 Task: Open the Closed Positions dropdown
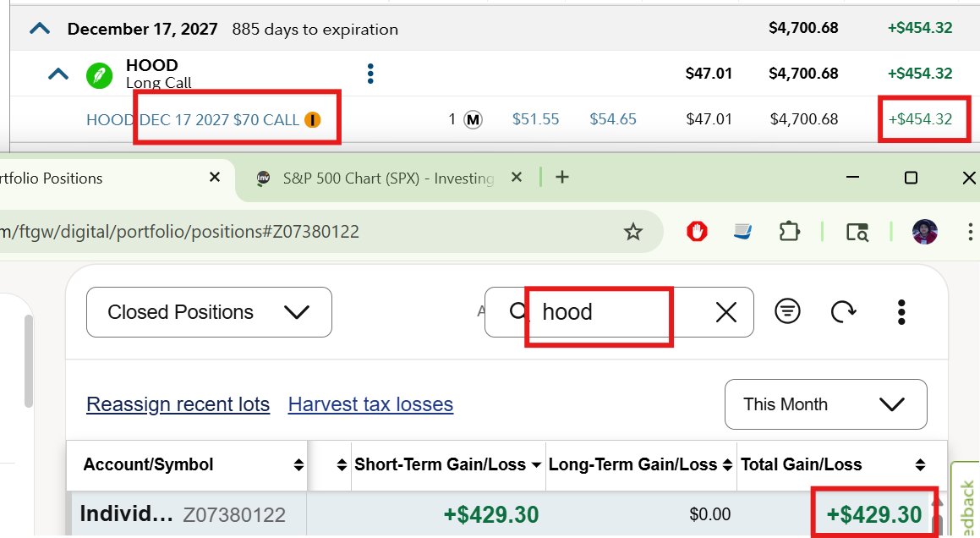(x=209, y=312)
